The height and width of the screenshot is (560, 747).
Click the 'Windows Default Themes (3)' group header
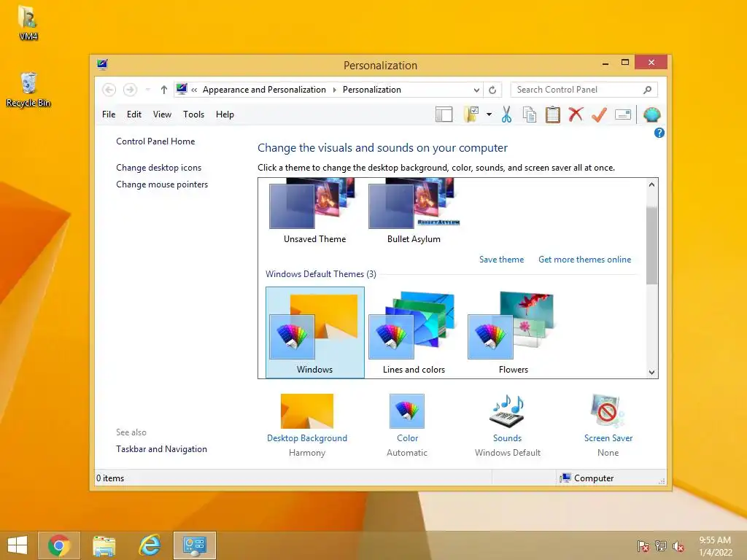click(x=321, y=274)
